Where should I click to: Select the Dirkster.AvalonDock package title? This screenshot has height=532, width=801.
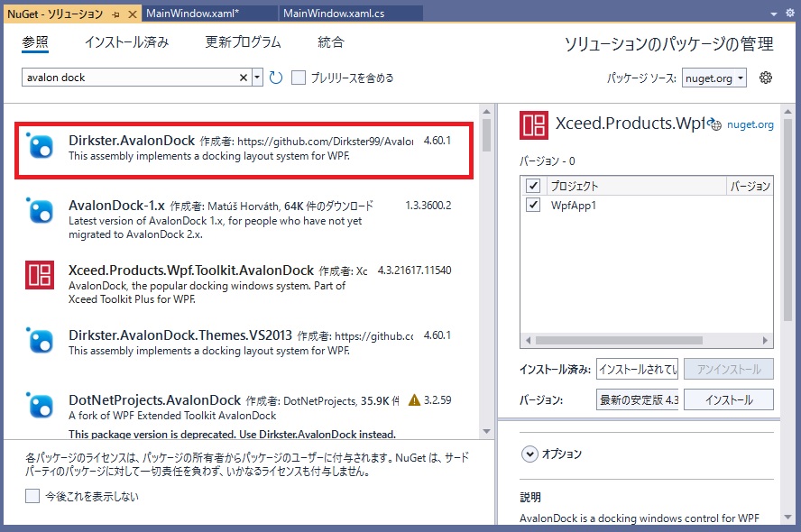pyautogui.click(x=132, y=141)
